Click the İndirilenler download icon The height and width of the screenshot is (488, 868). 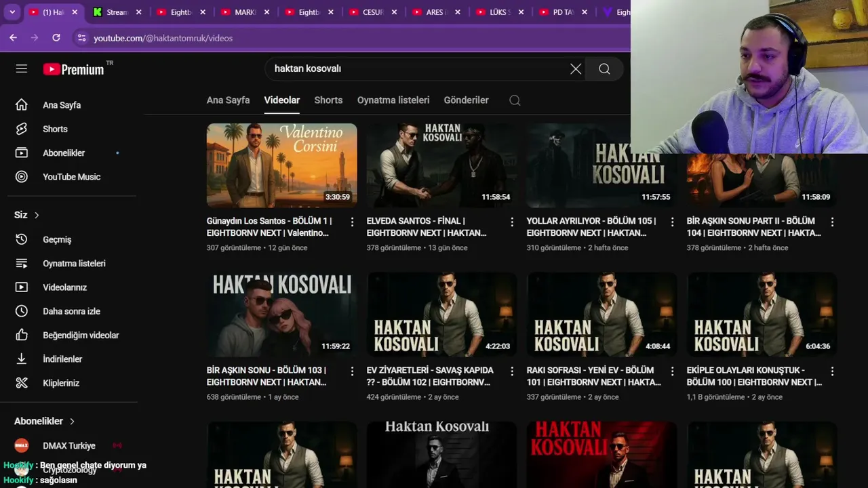22,359
